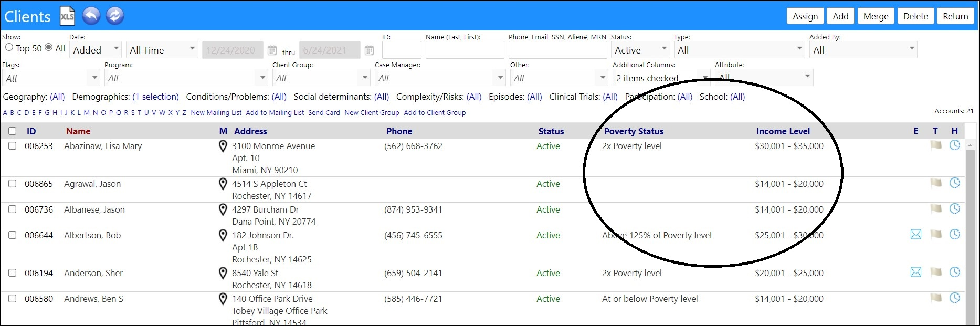Click the Delete button
This screenshot has height=326, width=980.
tap(915, 16)
